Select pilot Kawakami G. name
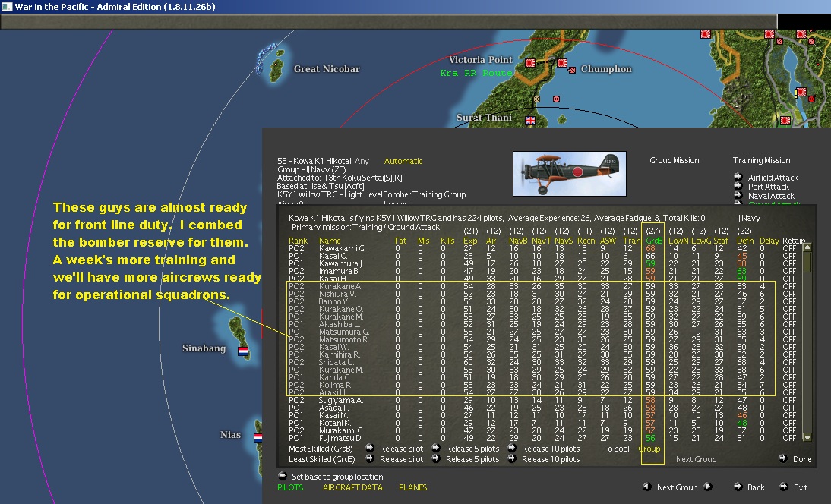This screenshot has width=831, height=504. [x=342, y=248]
